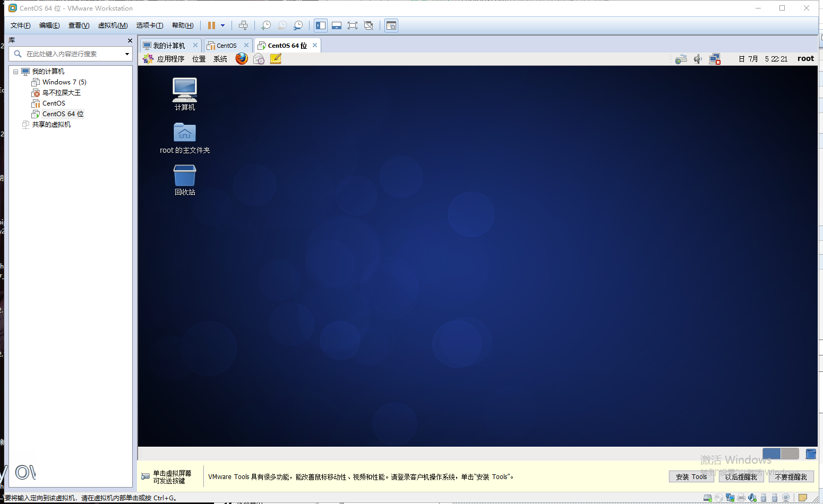Switch to the blue active workspace
This screenshot has height=504, width=823.
pos(771,454)
